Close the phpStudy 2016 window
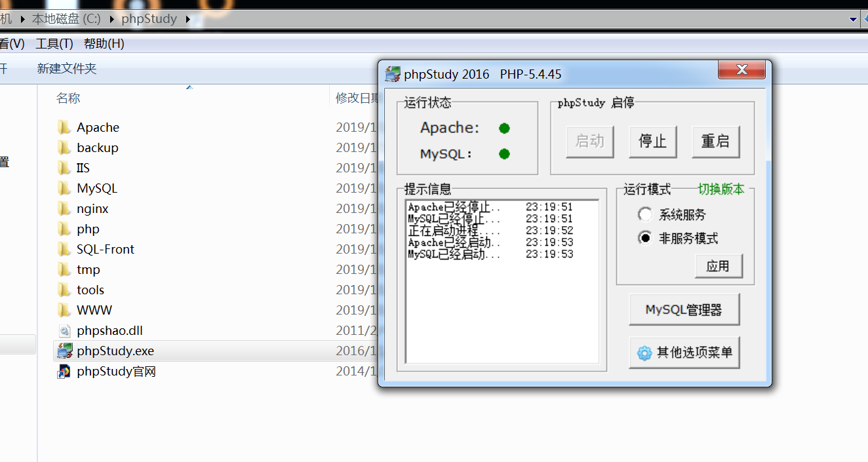The image size is (868, 462). point(741,69)
